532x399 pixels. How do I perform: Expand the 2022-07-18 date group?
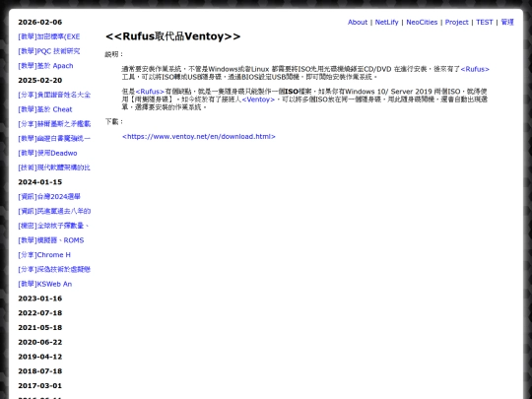40,313
